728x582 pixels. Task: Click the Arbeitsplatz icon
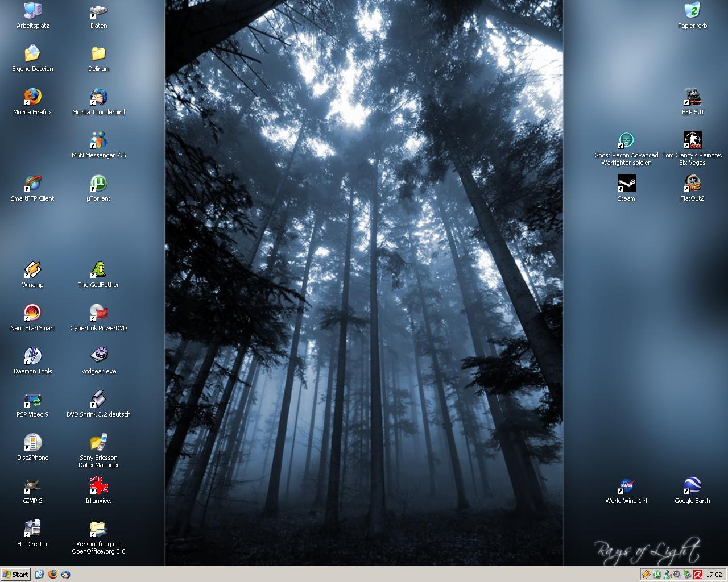point(32,11)
